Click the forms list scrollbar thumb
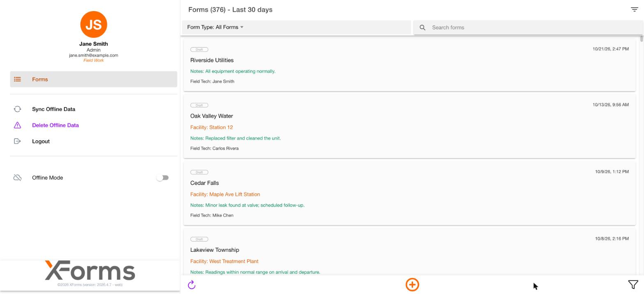Image resolution: width=644 pixels, height=294 pixels. point(641,39)
